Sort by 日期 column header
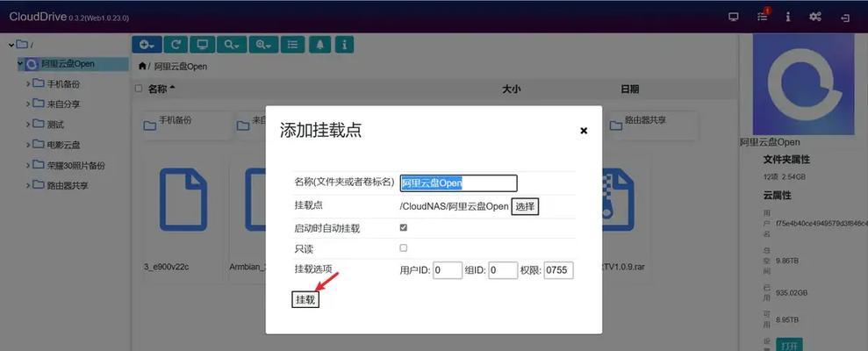Viewport: 868px width, 351px height. pyautogui.click(x=630, y=89)
